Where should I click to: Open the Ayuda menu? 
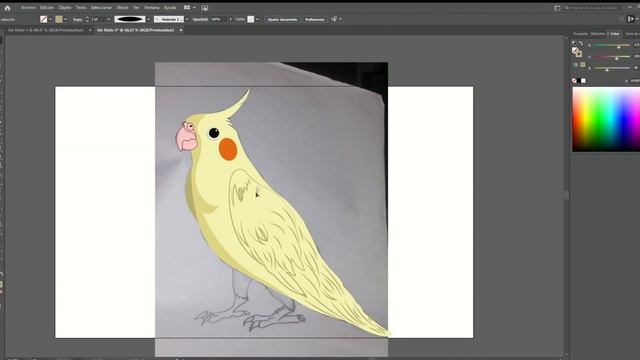[x=170, y=7]
